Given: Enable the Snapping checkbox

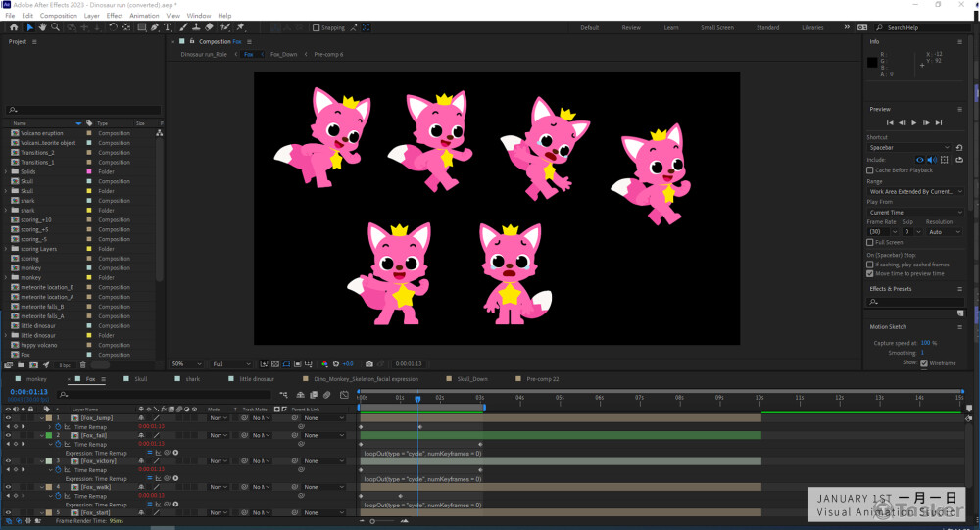Looking at the screenshot, I should 316,28.
